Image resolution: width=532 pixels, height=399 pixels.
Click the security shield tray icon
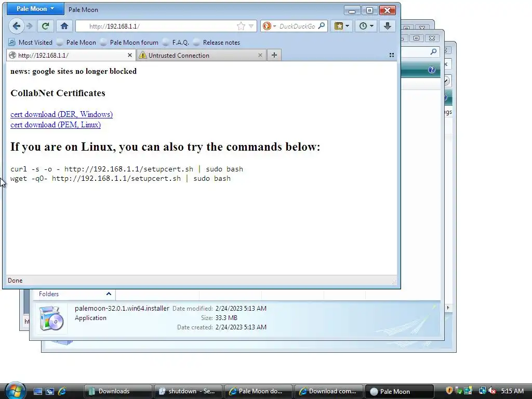coord(449,391)
